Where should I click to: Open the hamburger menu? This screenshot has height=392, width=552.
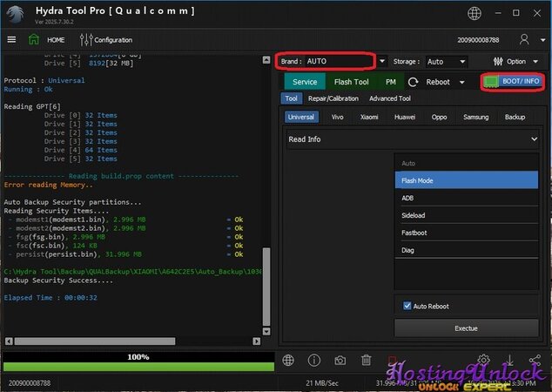[x=11, y=39]
